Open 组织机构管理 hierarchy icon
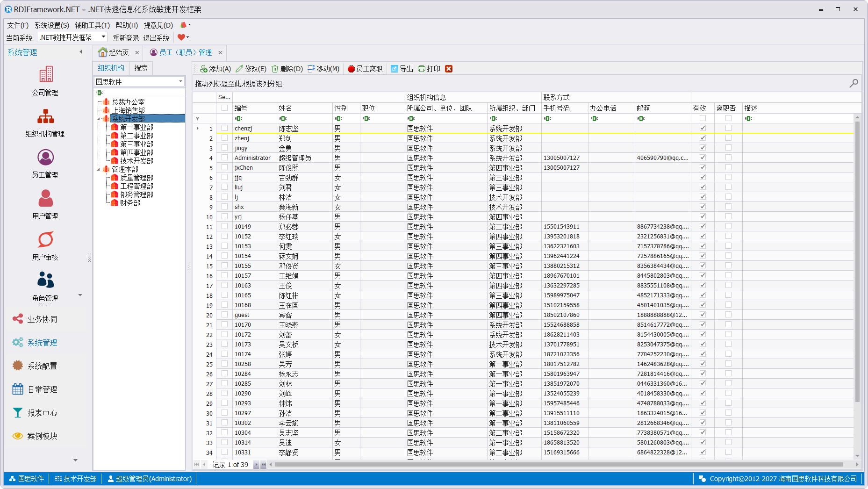 (x=45, y=116)
